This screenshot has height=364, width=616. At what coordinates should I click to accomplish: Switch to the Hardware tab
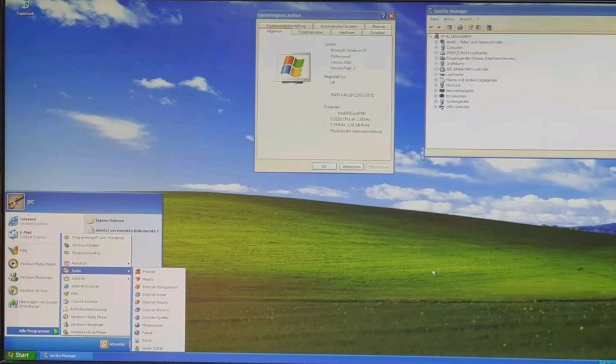346,33
